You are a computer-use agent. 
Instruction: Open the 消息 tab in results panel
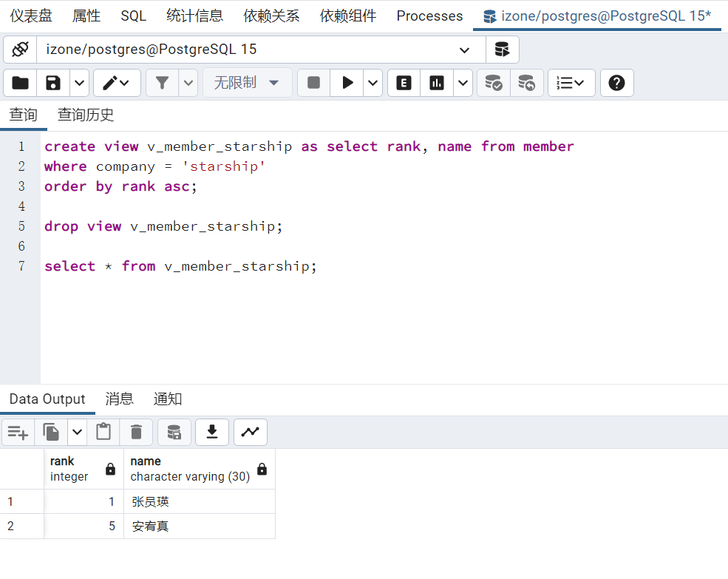(x=119, y=399)
